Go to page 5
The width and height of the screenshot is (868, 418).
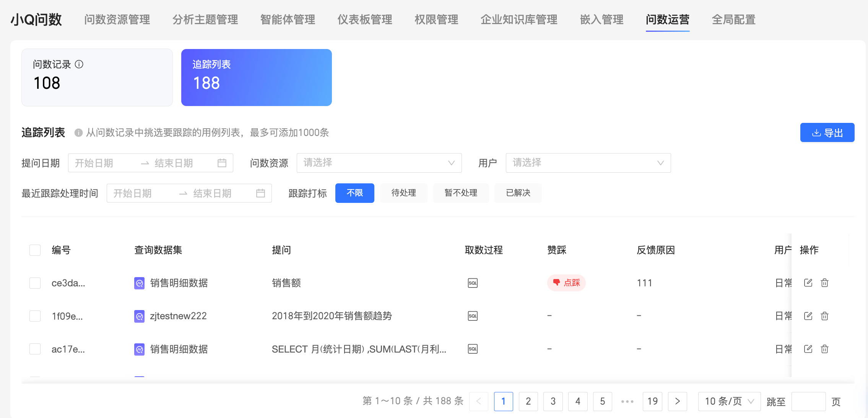603,401
